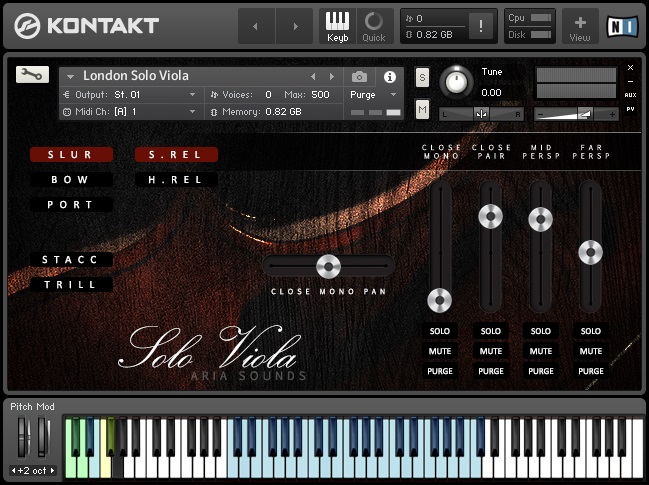Enable the PORT articulation
649x485 pixels.
click(x=71, y=204)
